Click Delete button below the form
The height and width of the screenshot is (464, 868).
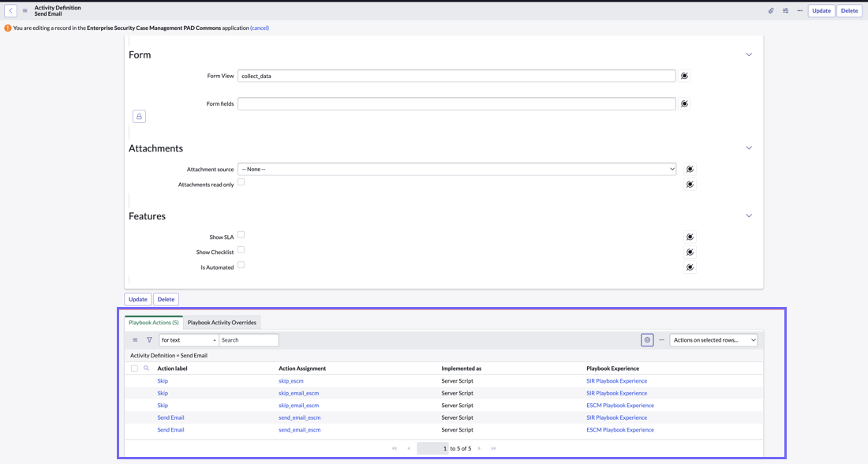click(166, 299)
